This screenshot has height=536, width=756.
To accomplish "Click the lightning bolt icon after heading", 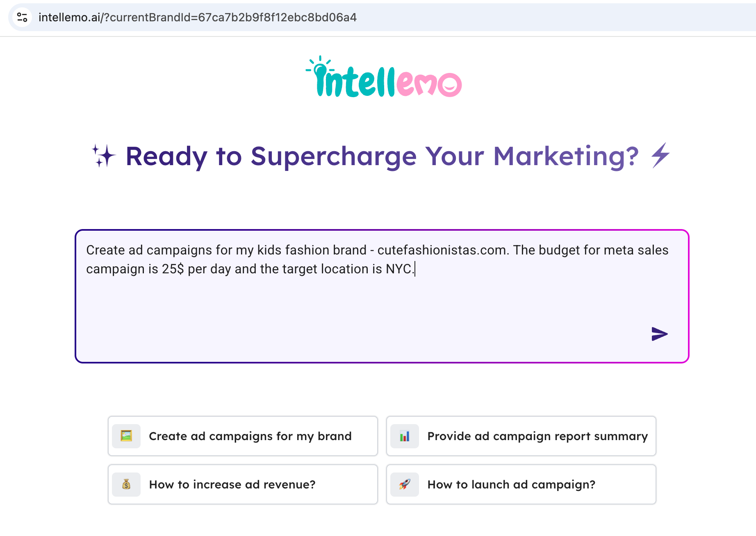I will click(660, 155).
